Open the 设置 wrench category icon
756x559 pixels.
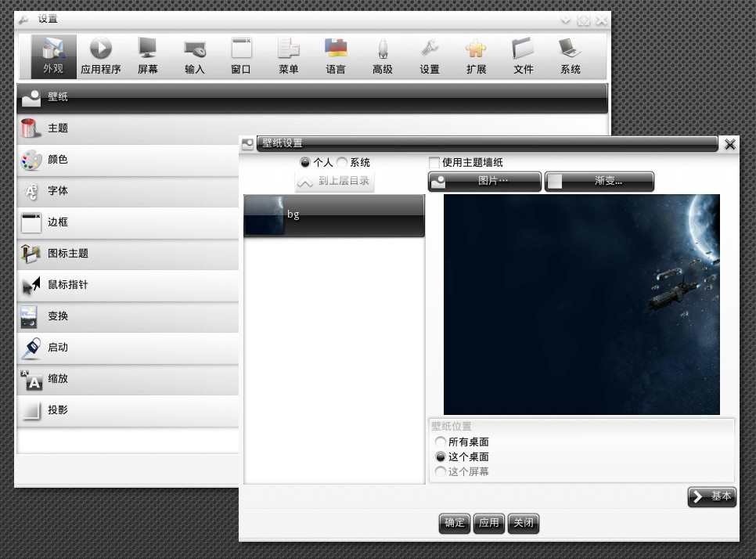pyautogui.click(x=430, y=56)
